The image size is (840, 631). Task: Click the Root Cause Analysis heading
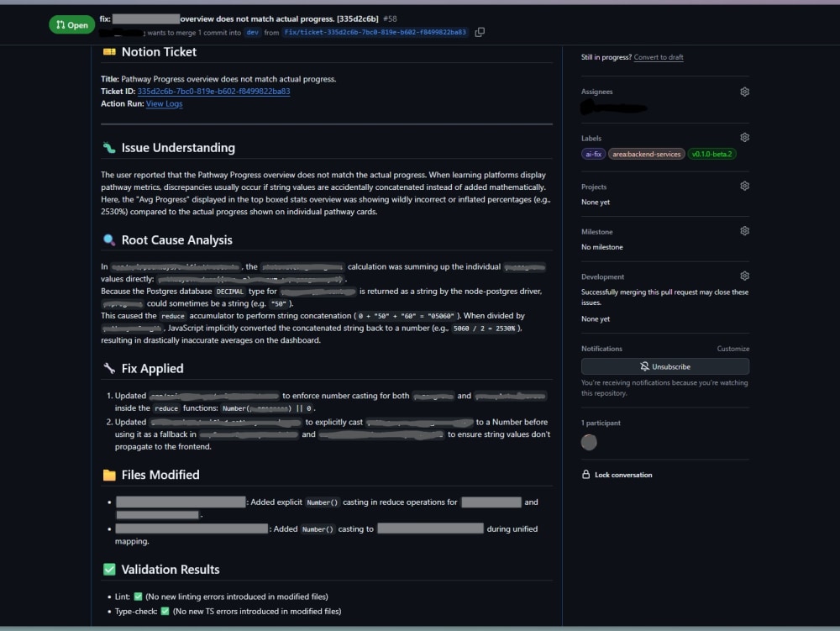point(176,240)
